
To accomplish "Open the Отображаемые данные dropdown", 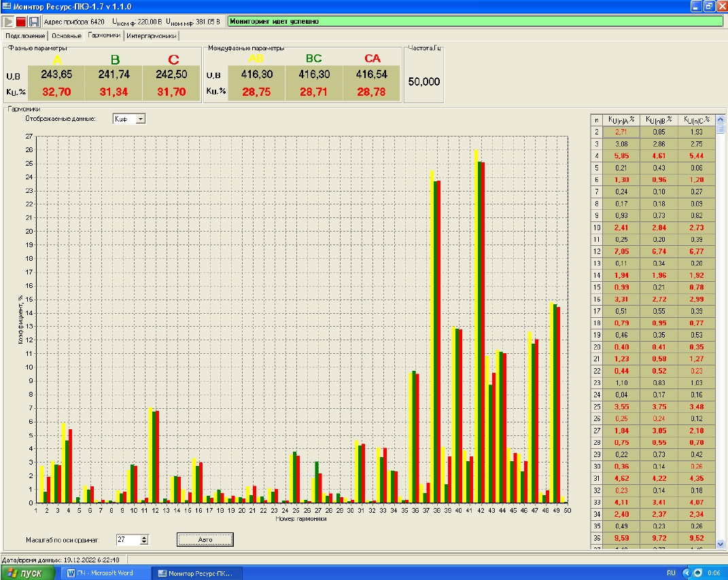I will tap(141, 119).
